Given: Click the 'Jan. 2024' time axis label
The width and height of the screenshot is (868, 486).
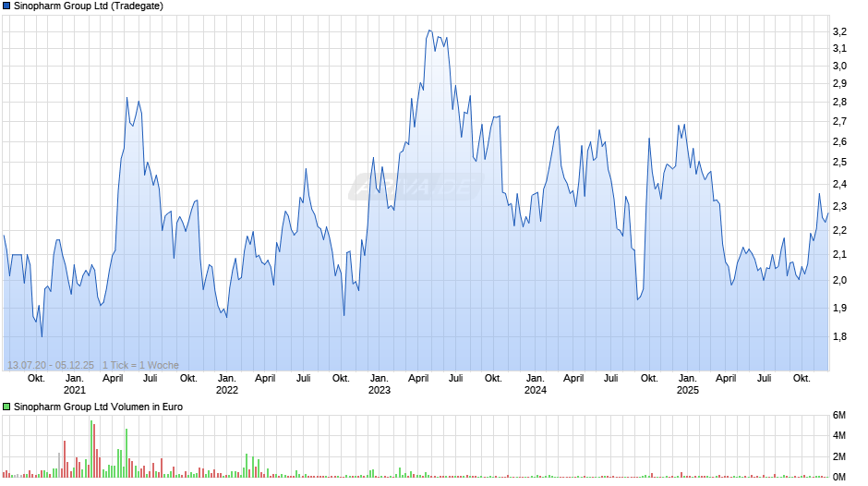Looking at the screenshot, I should tap(536, 384).
